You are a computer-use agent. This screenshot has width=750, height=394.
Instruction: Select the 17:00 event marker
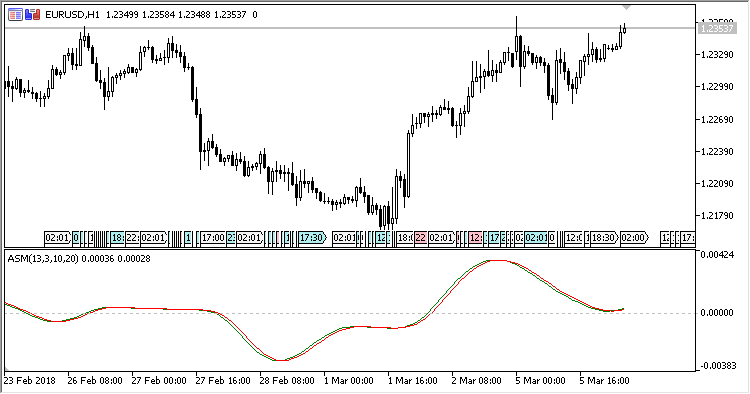(213, 237)
